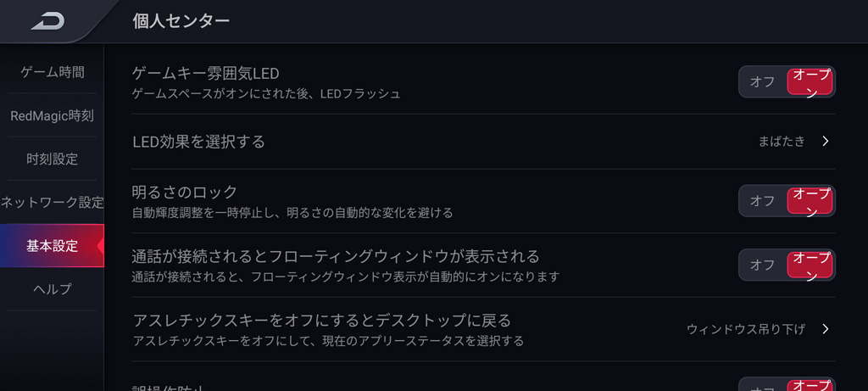Select the 基本設定 sidebar tab
Screen dimensions: 868x391
coord(53,246)
